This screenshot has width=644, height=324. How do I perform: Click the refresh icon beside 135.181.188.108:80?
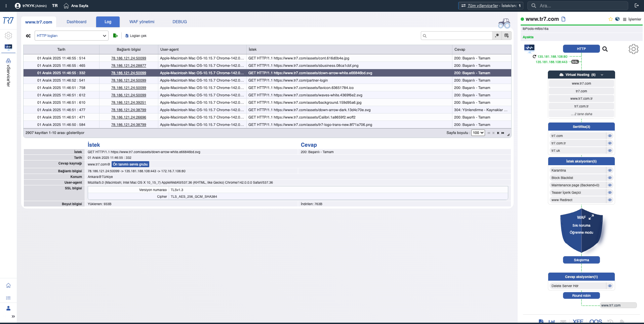[534, 56]
